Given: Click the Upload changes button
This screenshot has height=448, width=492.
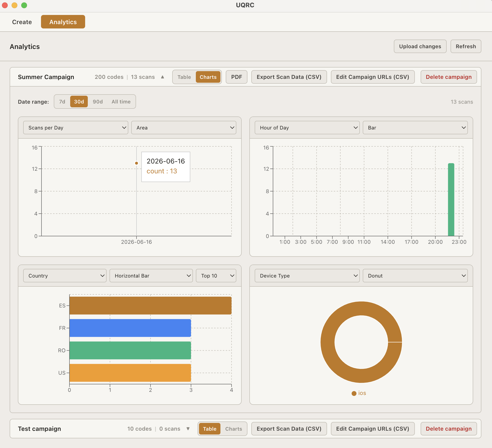Looking at the screenshot, I should coord(420,46).
